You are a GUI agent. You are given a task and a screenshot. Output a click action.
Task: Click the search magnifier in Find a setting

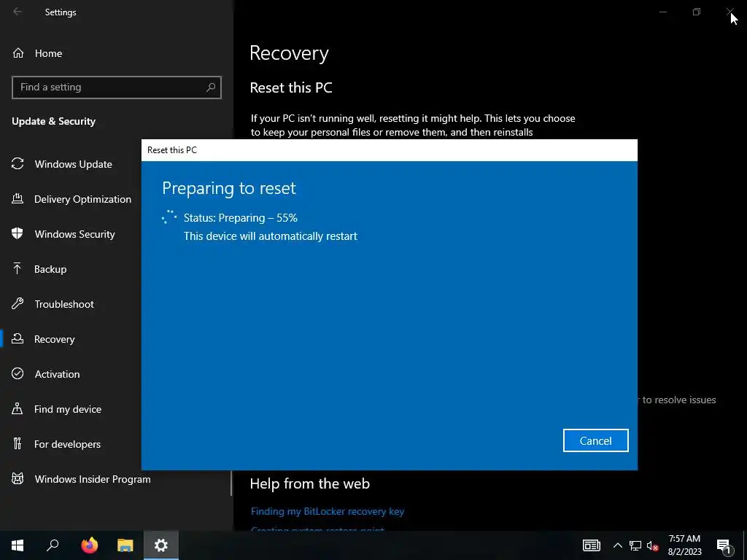tap(211, 87)
